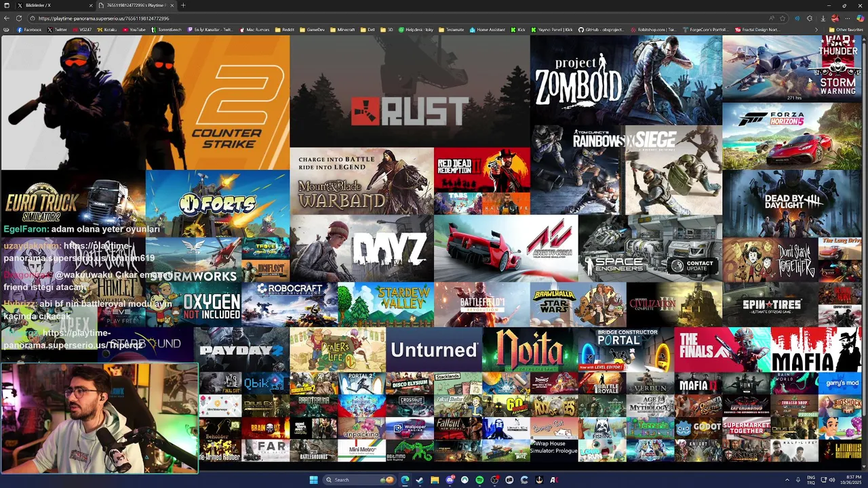The width and height of the screenshot is (868, 488).
Task: Open the Mafia II small tile
Action: coord(698,383)
